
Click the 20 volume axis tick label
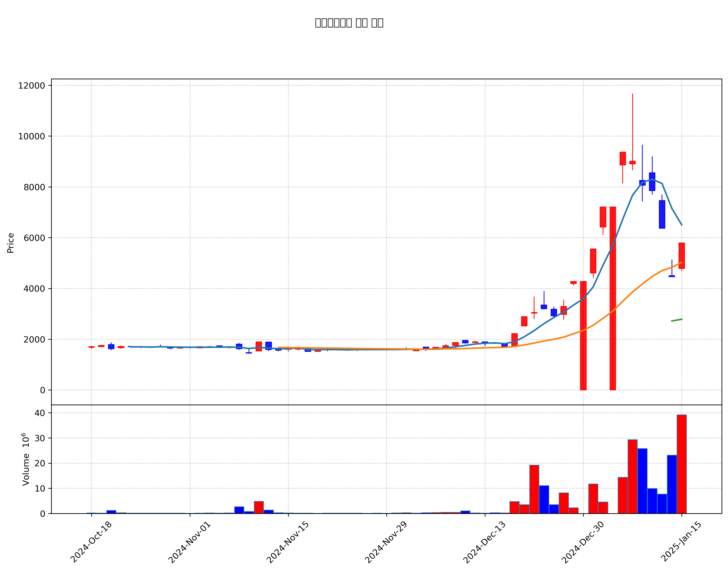click(40, 463)
